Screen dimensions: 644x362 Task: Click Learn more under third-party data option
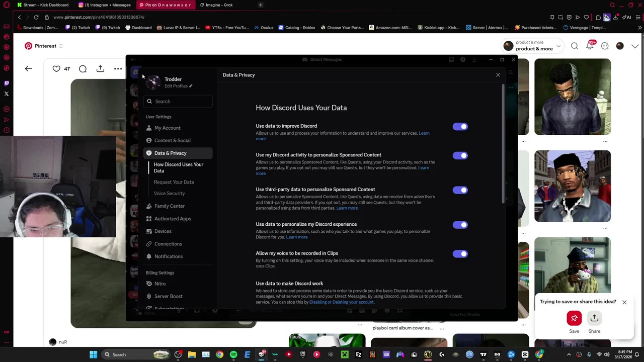click(x=347, y=208)
